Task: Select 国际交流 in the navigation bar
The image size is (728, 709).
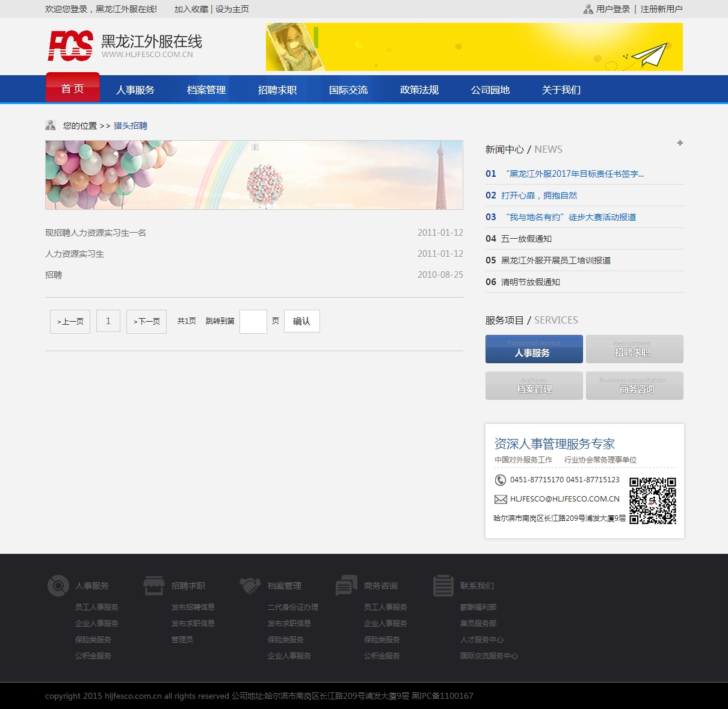Action: point(348,90)
